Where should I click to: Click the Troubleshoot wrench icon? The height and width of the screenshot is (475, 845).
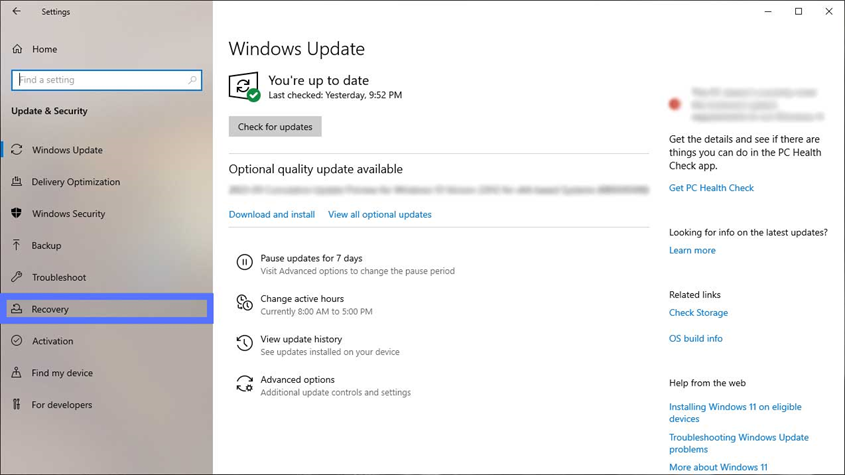pos(17,277)
